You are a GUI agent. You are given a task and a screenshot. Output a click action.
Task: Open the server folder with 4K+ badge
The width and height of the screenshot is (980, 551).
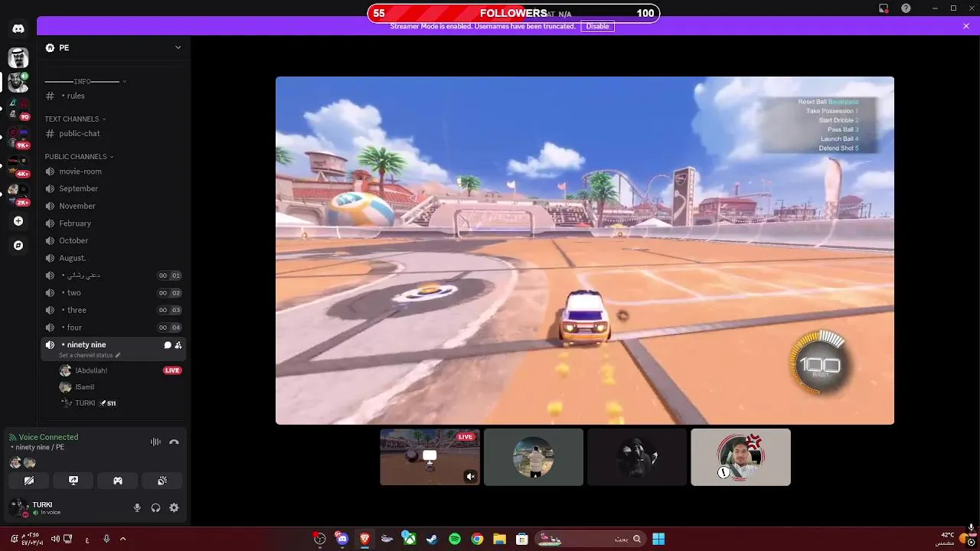click(18, 166)
